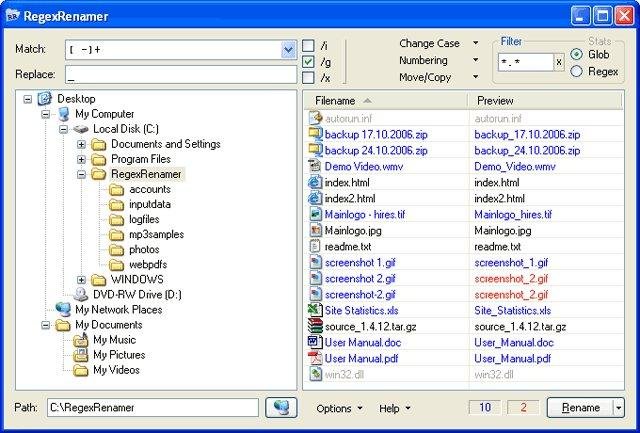Click the DVD-RW Drive (D:) icon
The height and width of the screenshot is (433, 640).
[81, 294]
